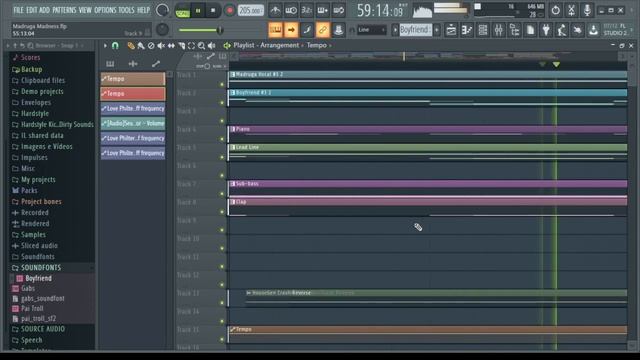The width and height of the screenshot is (640, 360).
Task: Show automation clips in the picker panel
Action: 156,64
